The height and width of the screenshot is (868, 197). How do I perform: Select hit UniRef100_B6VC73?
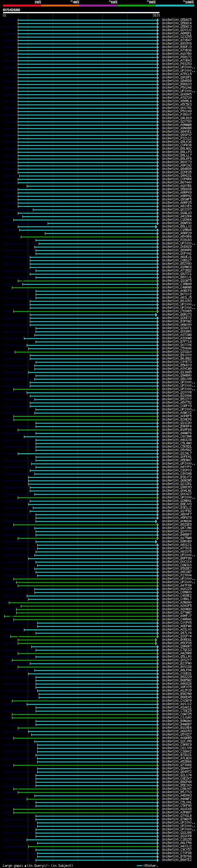pyautogui.click(x=176, y=162)
